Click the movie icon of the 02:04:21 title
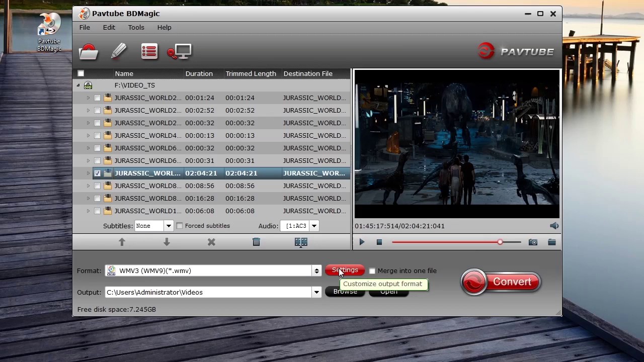644x362 pixels. click(108, 173)
